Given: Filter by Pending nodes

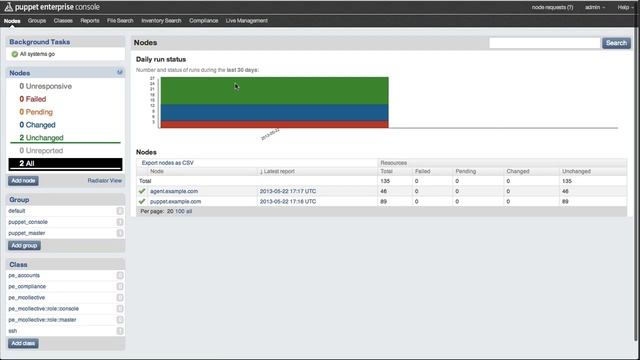Looking at the screenshot, I should 36,112.
